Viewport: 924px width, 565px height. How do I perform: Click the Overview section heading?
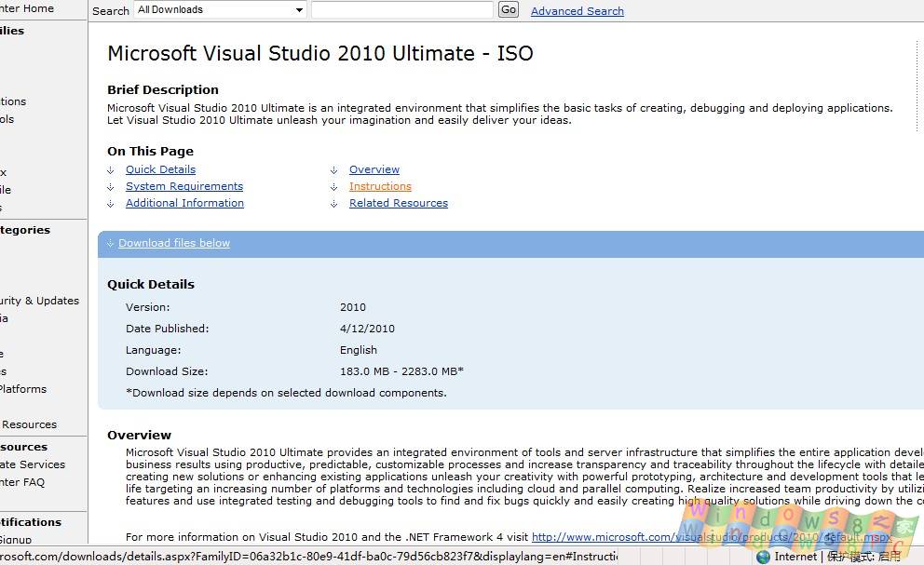click(x=139, y=435)
